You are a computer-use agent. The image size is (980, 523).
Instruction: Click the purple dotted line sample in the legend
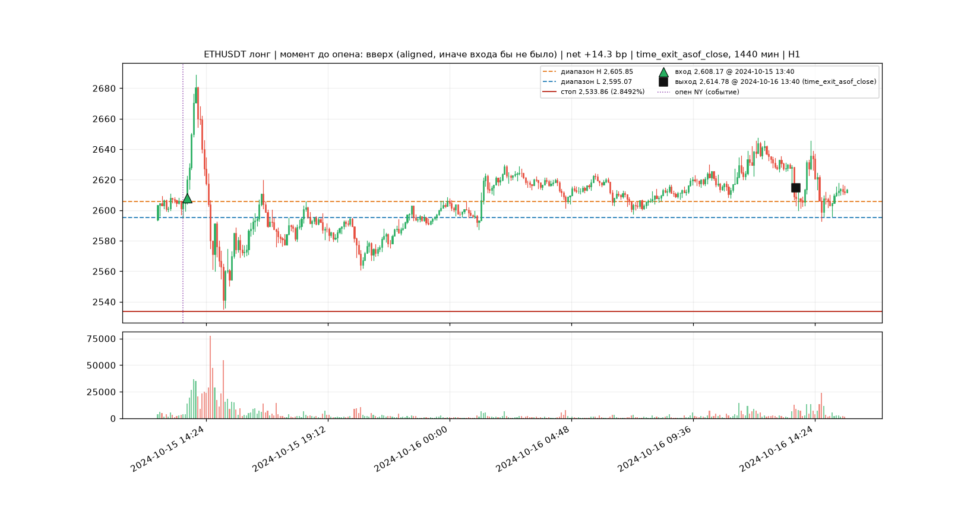pyautogui.click(x=663, y=92)
